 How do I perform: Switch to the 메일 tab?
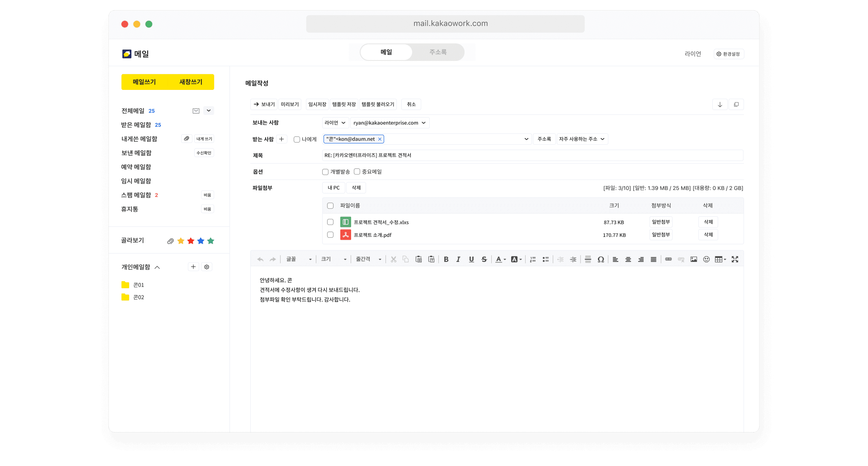click(386, 52)
